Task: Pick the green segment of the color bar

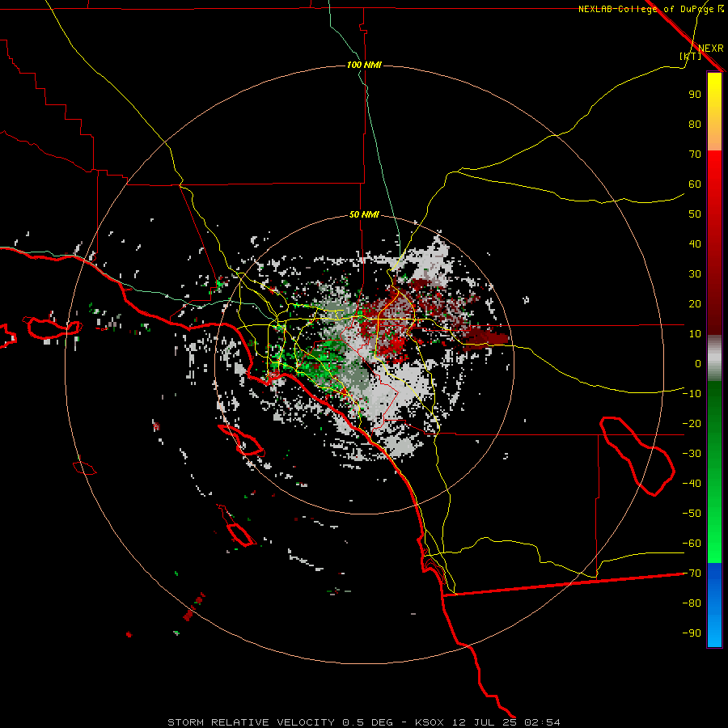Action: (714, 472)
